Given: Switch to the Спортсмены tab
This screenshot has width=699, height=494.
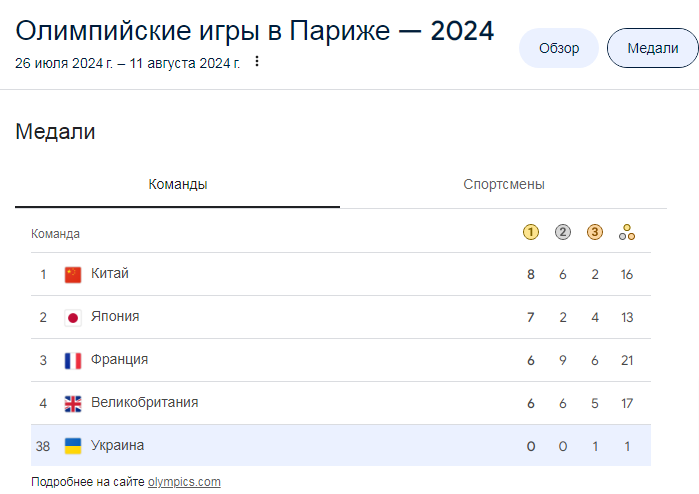Looking at the screenshot, I should click(504, 185).
